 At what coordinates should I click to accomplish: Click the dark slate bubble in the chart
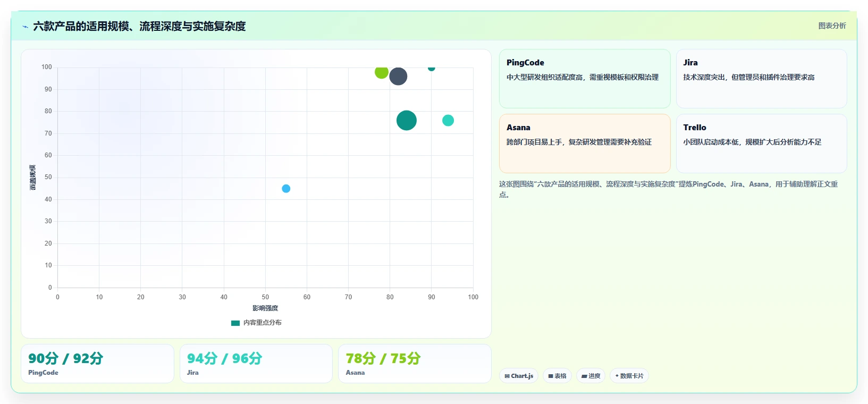(x=398, y=77)
